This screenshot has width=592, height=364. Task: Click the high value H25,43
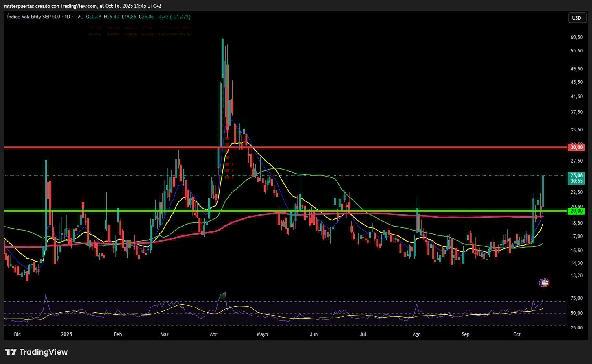point(111,17)
